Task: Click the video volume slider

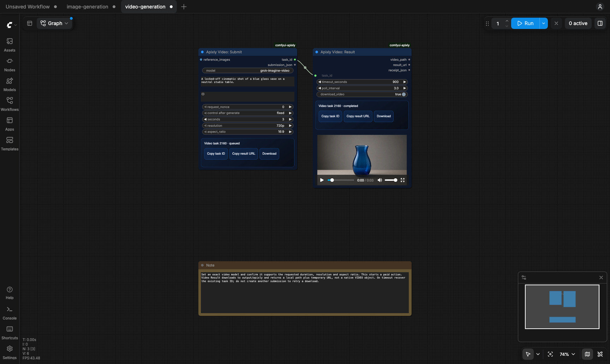Action: [391, 180]
